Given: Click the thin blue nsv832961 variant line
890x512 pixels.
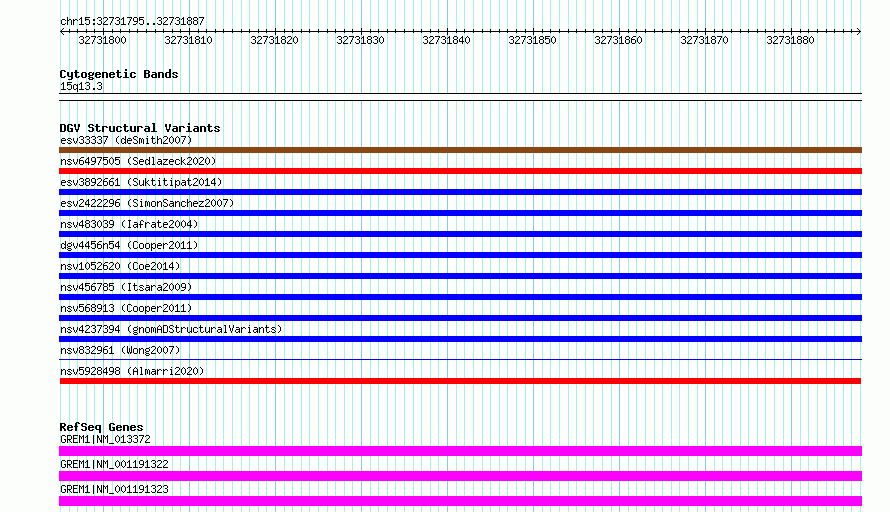Looking at the screenshot, I should coord(460,359).
